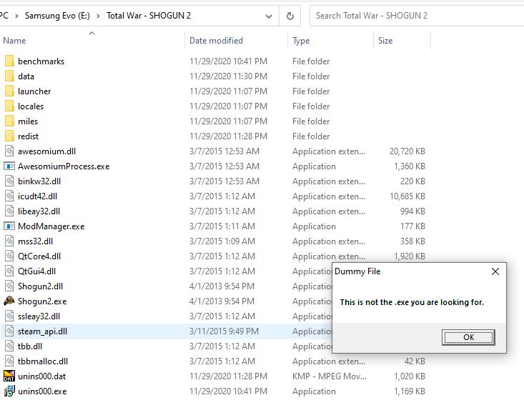Select the benchmarks folder icon

[x=9, y=61]
